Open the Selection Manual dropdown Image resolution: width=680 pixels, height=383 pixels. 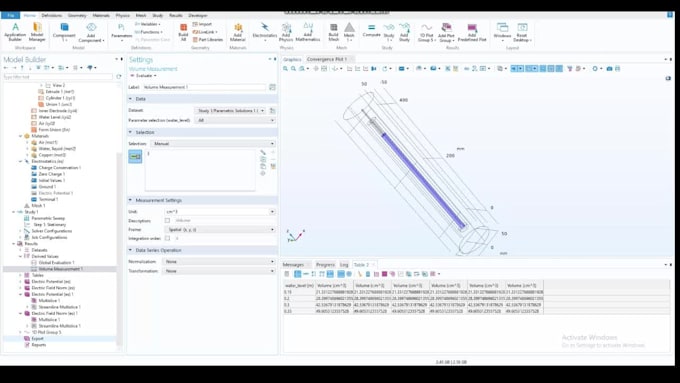click(x=213, y=144)
